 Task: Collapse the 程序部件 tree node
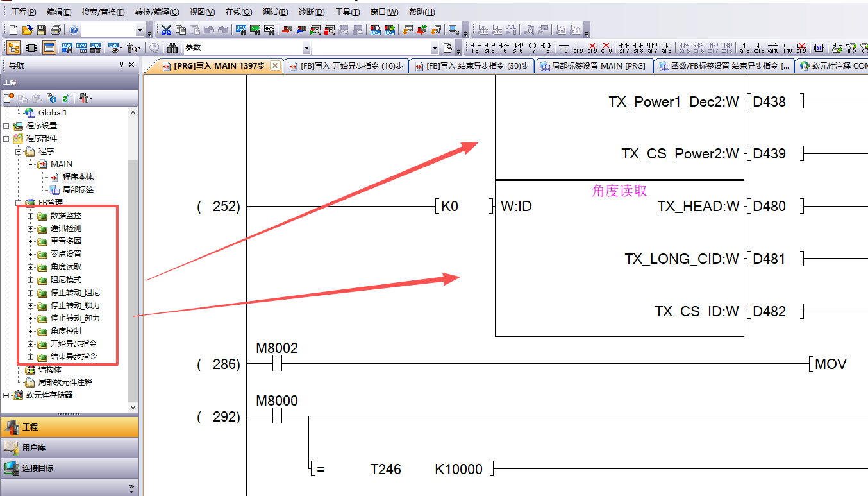[6, 139]
